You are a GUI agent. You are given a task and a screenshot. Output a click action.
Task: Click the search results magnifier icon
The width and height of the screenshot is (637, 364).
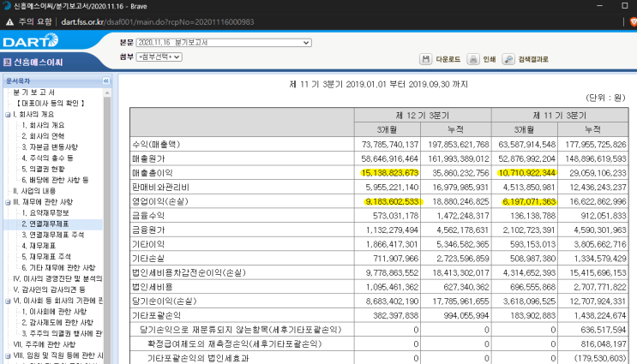508,59
